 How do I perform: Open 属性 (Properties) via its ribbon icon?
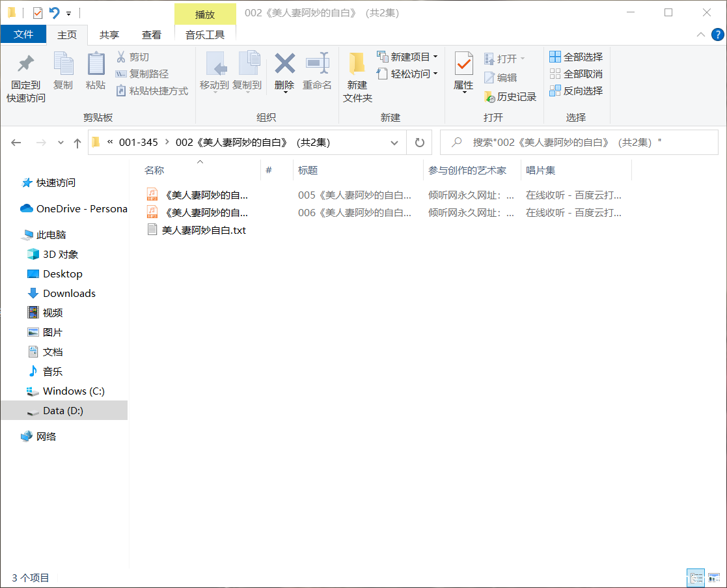(463, 72)
